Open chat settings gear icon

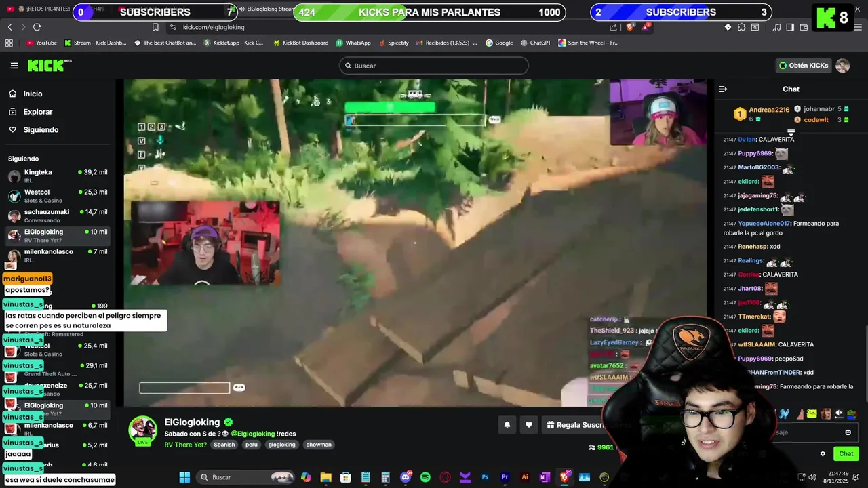click(823, 454)
